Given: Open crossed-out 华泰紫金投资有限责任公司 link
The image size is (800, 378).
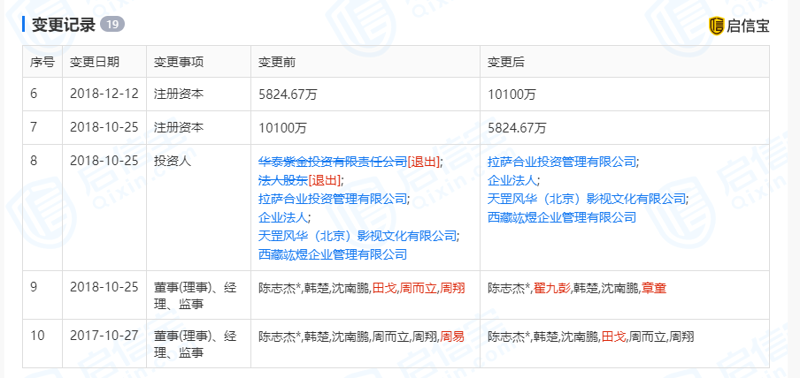Looking at the screenshot, I should point(333,162).
